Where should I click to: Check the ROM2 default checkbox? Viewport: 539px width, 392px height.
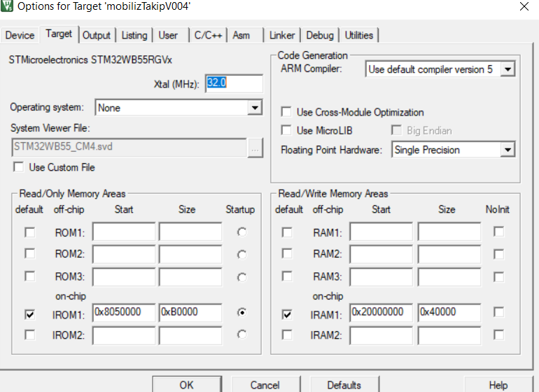30,254
